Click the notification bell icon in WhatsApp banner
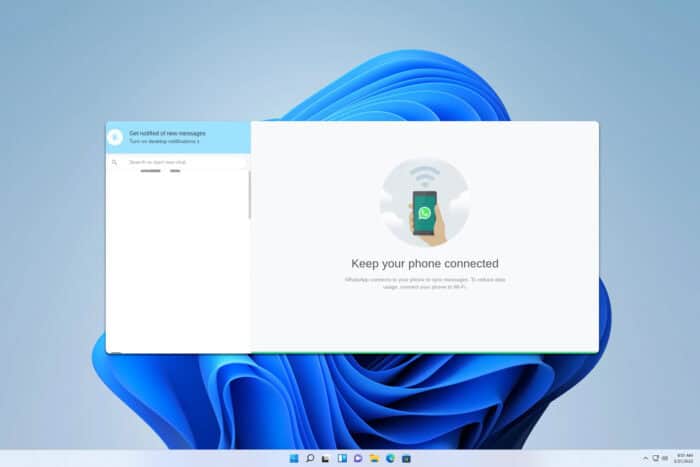This screenshot has height=467, width=700. click(115, 137)
